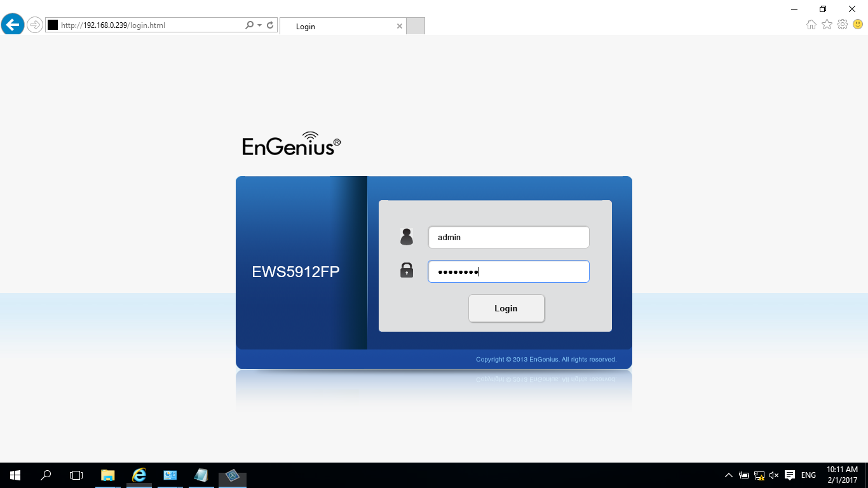The height and width of the screenshot is (488, 868).
Task: Refresh the login page
Action: (x=270, y=25)
